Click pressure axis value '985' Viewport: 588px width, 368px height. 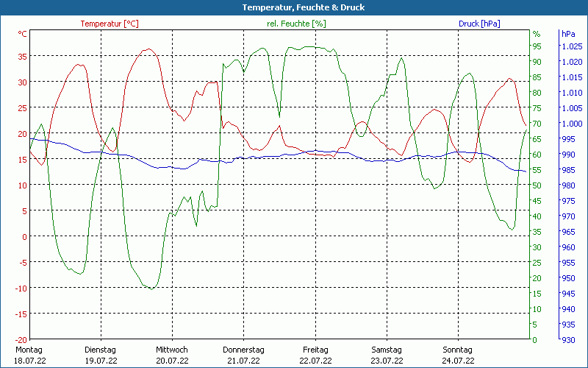568,170
